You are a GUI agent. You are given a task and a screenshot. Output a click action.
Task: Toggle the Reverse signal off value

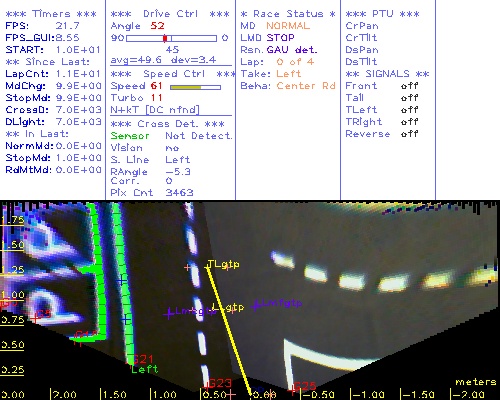click(410, 134)
